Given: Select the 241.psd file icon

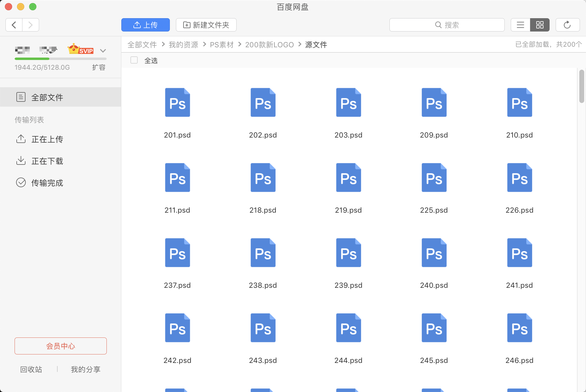Looking at the screenshot, I should pos(520,253).
